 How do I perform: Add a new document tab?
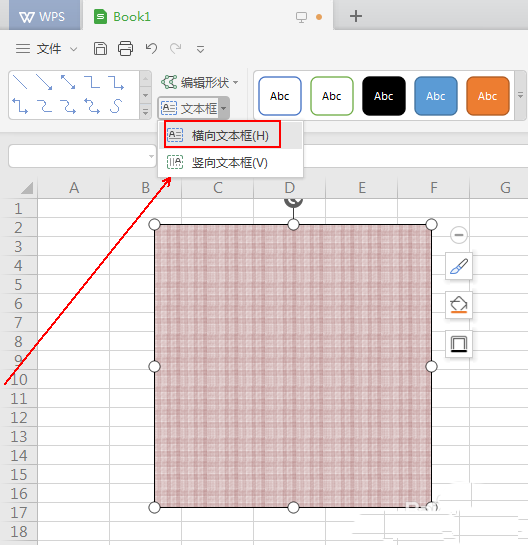[356, 16]
